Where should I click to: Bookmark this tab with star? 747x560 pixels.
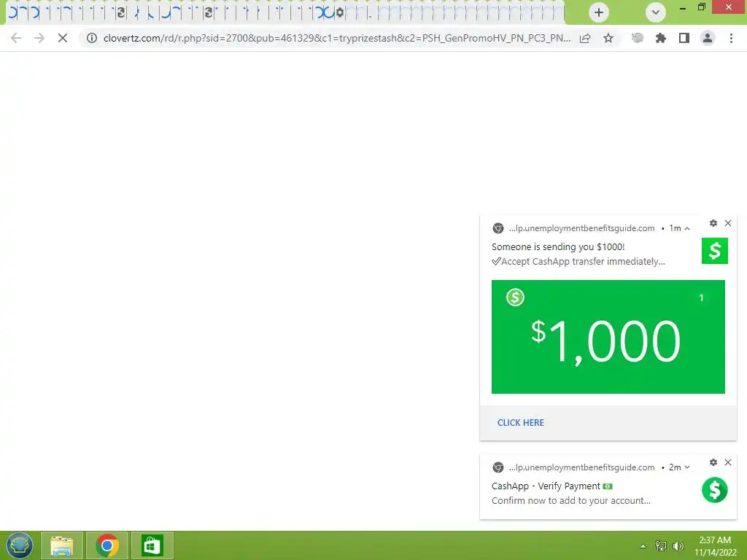(608, 38)
